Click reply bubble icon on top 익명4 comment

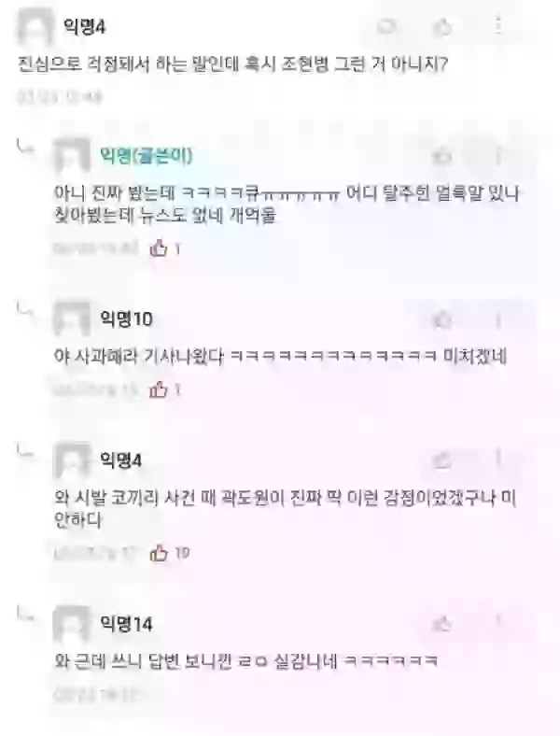[387, 27]
